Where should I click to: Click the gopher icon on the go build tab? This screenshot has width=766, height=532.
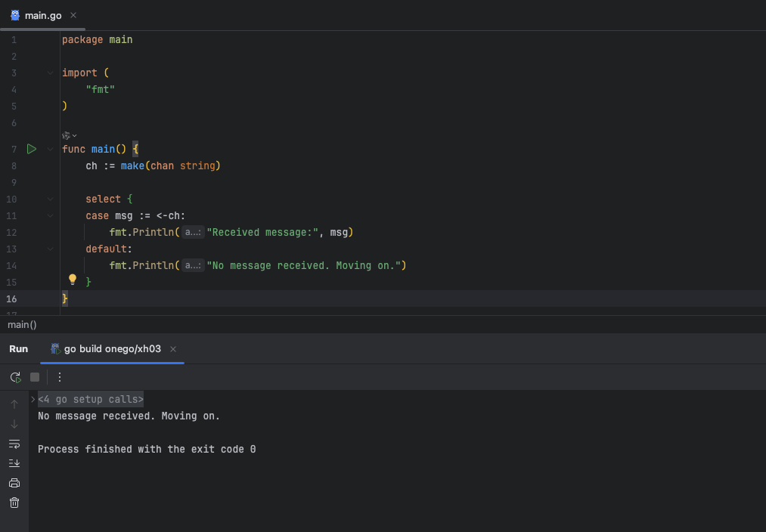coord(55,348)
